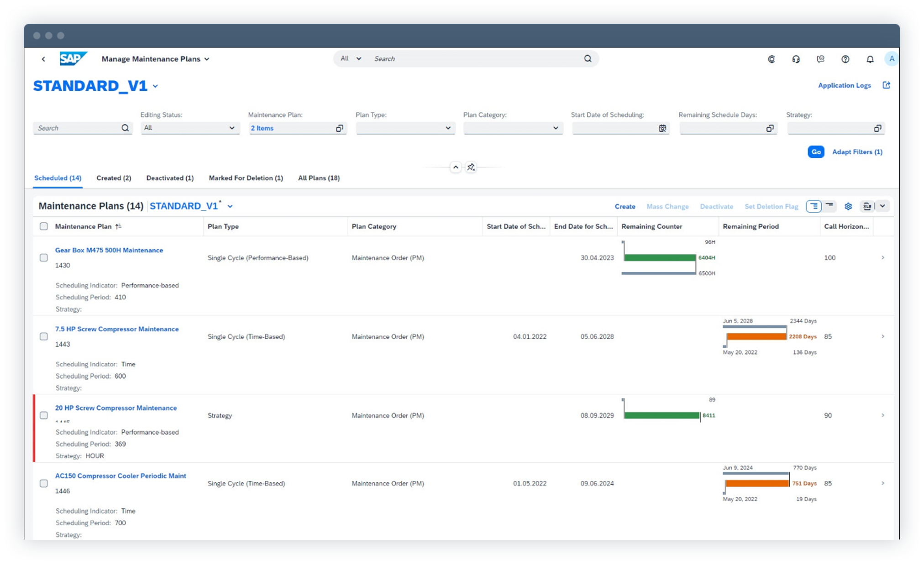The image size is (924, 564).
Task: Select all maintenance plans checkbox
Action: tap(44, 226)
